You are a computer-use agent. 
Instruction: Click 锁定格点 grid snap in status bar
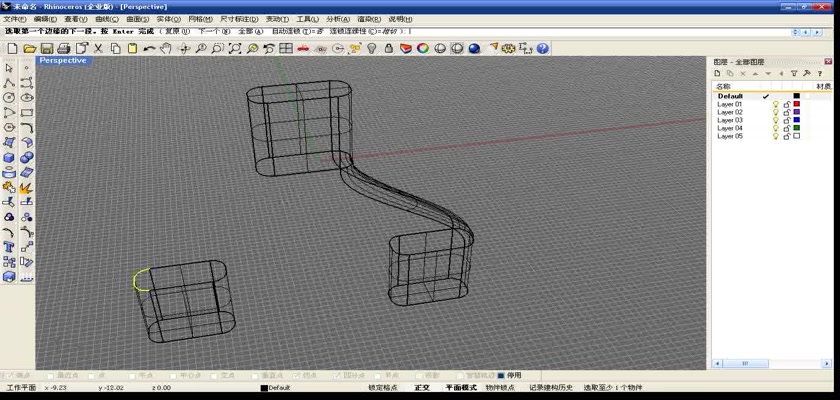click(383, 388)
